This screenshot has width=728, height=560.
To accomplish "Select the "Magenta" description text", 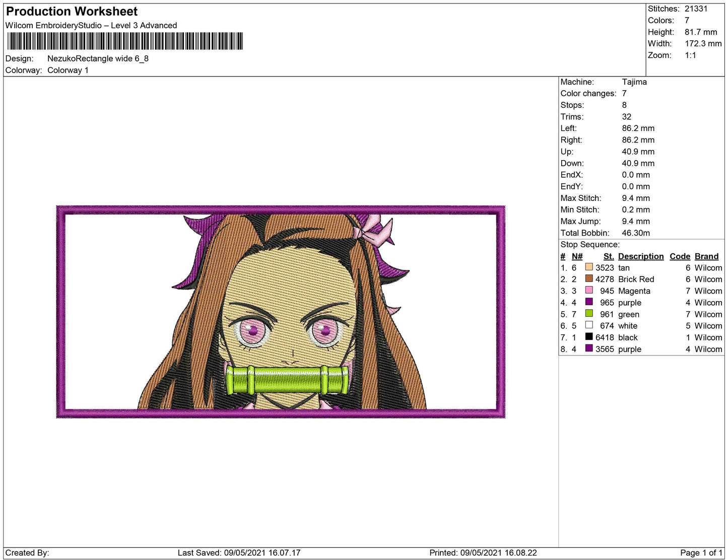I will [634, 291].
